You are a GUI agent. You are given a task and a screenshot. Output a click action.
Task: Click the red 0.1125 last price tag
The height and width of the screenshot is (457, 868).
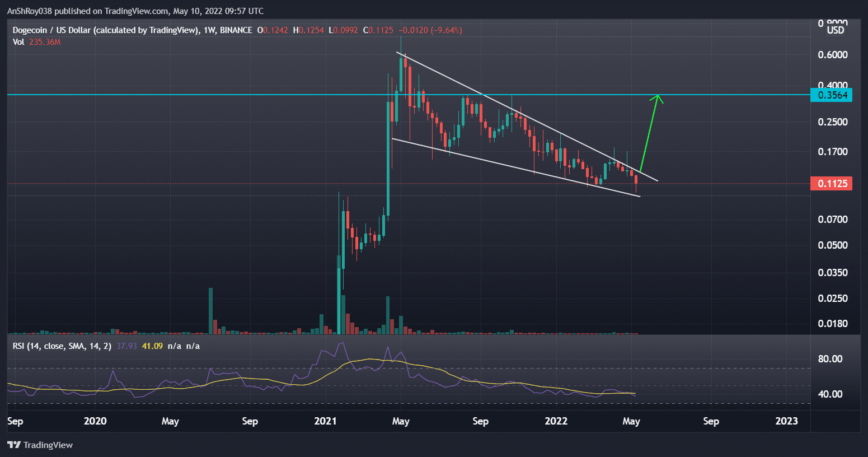(x=831, y=183)
